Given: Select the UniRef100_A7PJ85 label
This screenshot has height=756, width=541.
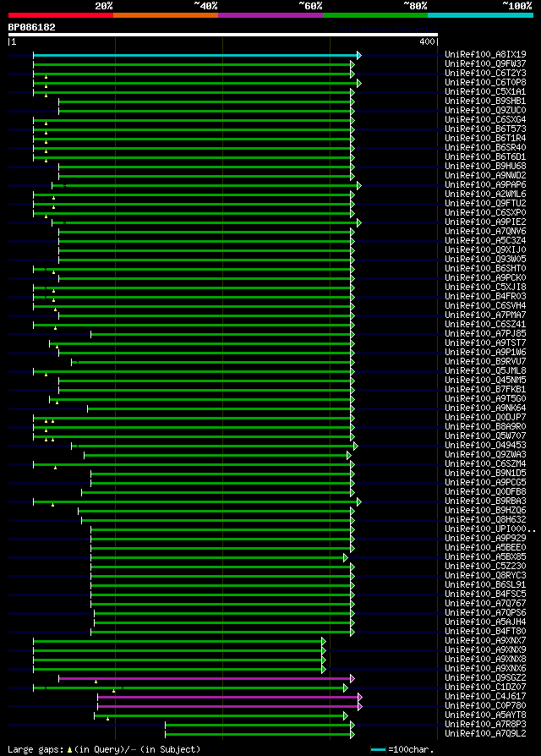Looking at the screenshot, I should coord(485,333).
